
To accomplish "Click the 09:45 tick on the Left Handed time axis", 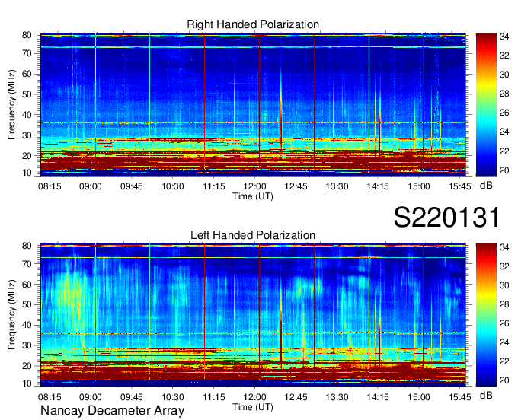I will click(132, 397).
